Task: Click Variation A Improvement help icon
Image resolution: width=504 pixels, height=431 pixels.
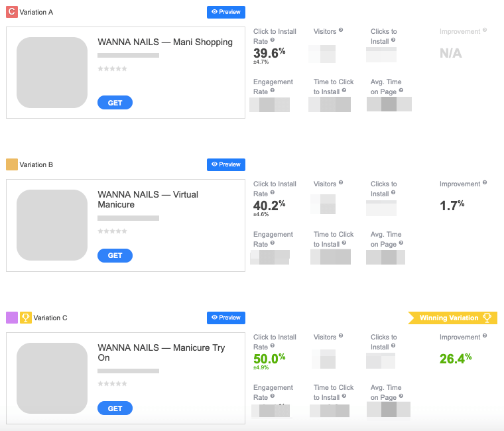Action: point(485,30)
